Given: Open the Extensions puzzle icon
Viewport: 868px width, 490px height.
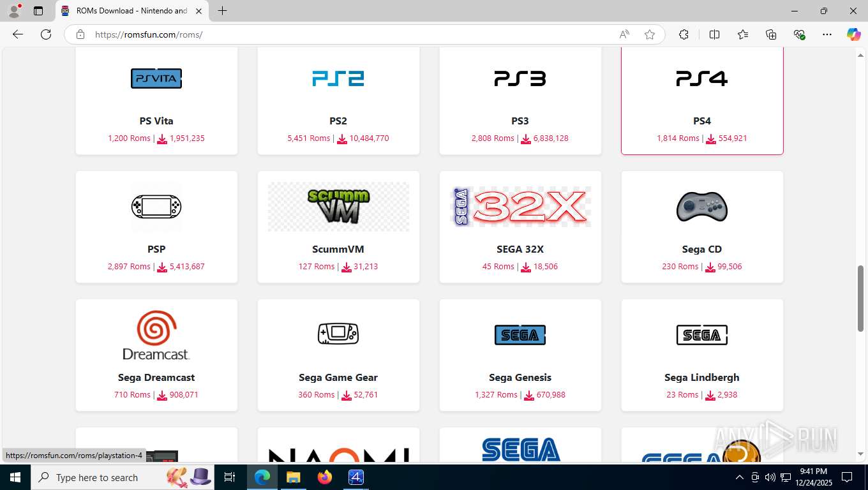Looking at the screenshot, I should click(x=684, y=34).
